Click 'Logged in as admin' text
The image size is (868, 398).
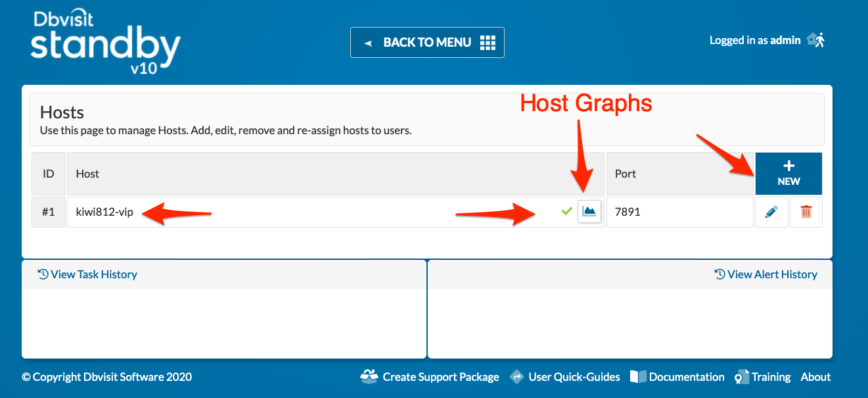[755, 40]
